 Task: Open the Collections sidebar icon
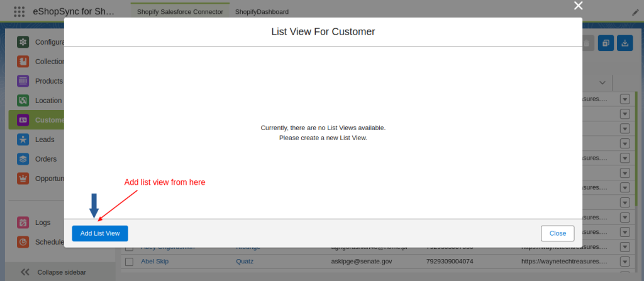(x=23, y=61)
